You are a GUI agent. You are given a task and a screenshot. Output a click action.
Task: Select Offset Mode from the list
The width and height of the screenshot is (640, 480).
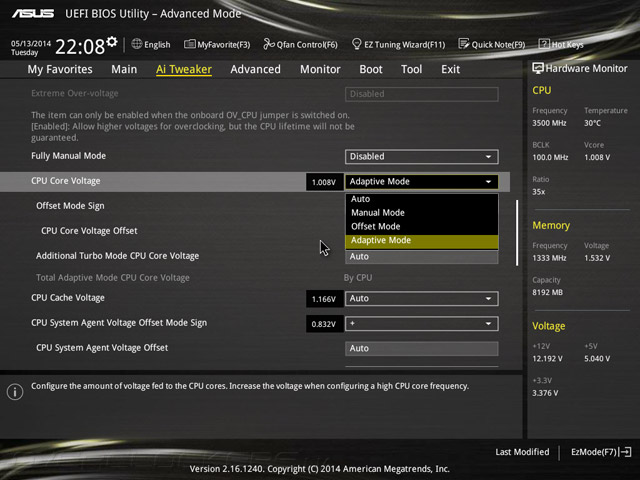(x=422, y=227)
